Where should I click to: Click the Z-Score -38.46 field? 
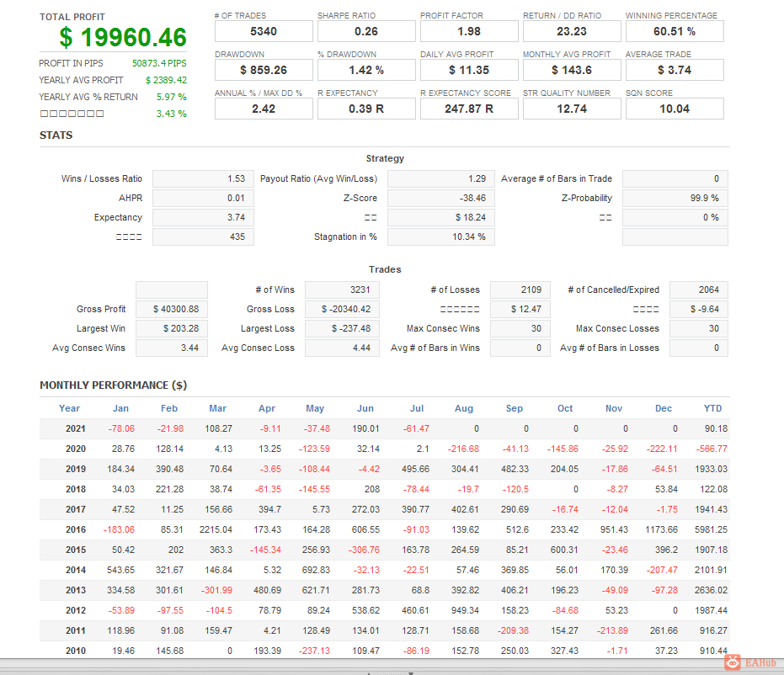point(441,198)
